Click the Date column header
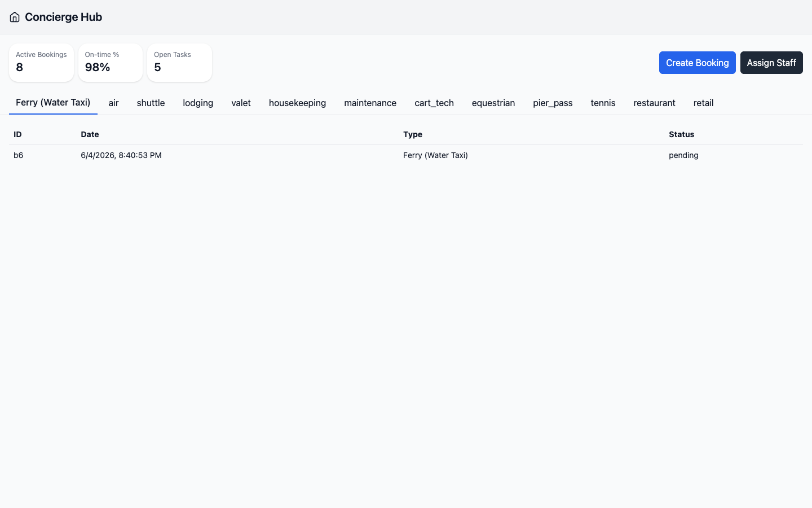 (x=237, y=134)
